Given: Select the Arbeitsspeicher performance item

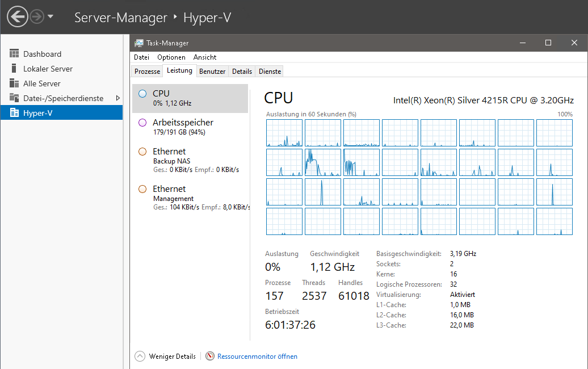Looking at the screenshot, I should [x=190, y=127].
